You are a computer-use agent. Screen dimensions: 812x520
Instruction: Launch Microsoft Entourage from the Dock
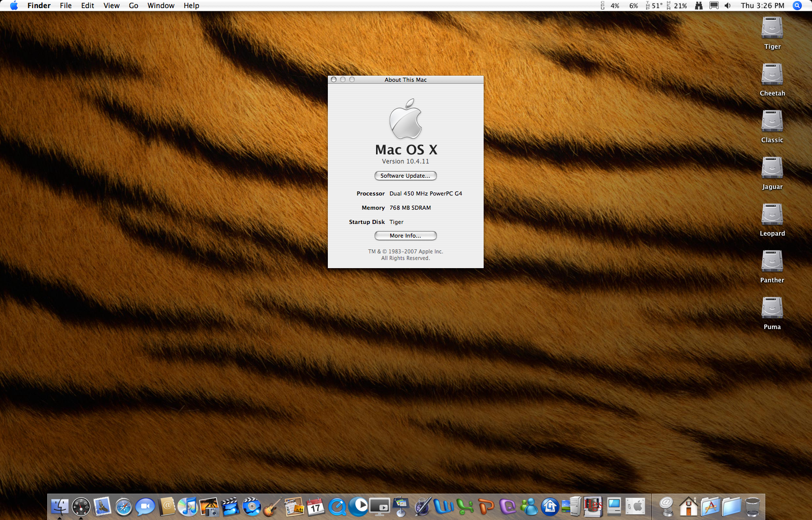tap(507, 506)
